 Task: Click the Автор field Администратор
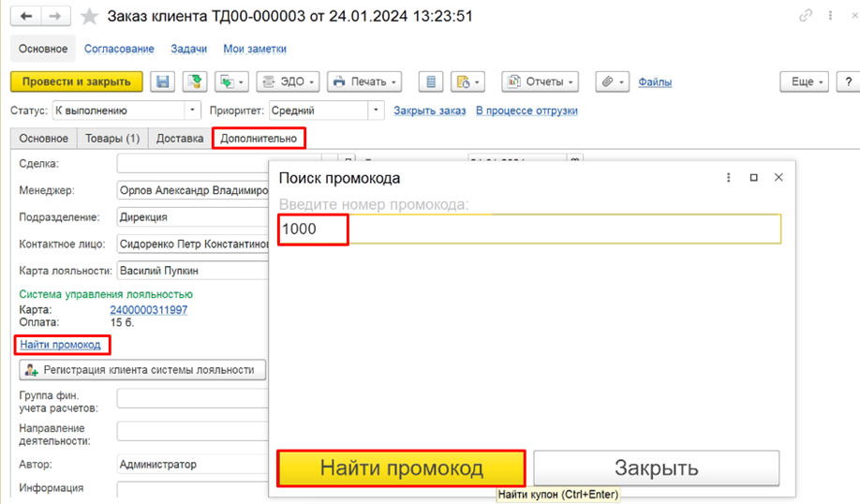[x=192, y=465]
